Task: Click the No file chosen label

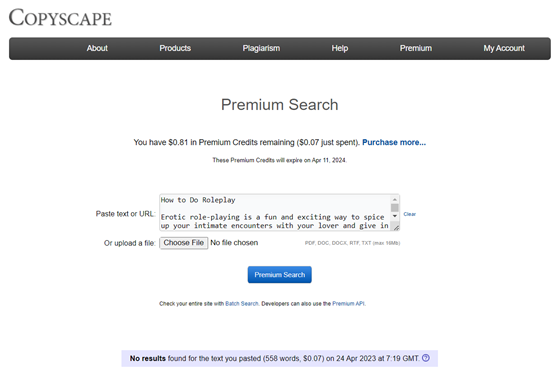Action: [x=234, y=243]
